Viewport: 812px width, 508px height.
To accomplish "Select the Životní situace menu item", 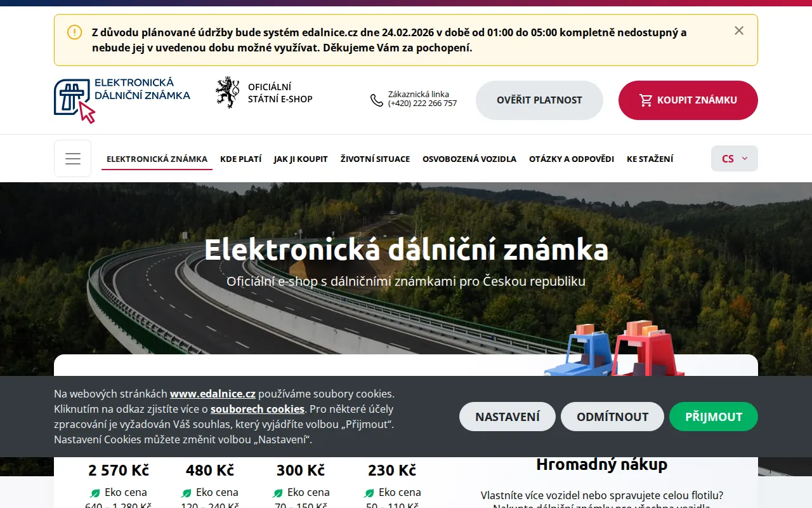I will [x=375, y=159].
